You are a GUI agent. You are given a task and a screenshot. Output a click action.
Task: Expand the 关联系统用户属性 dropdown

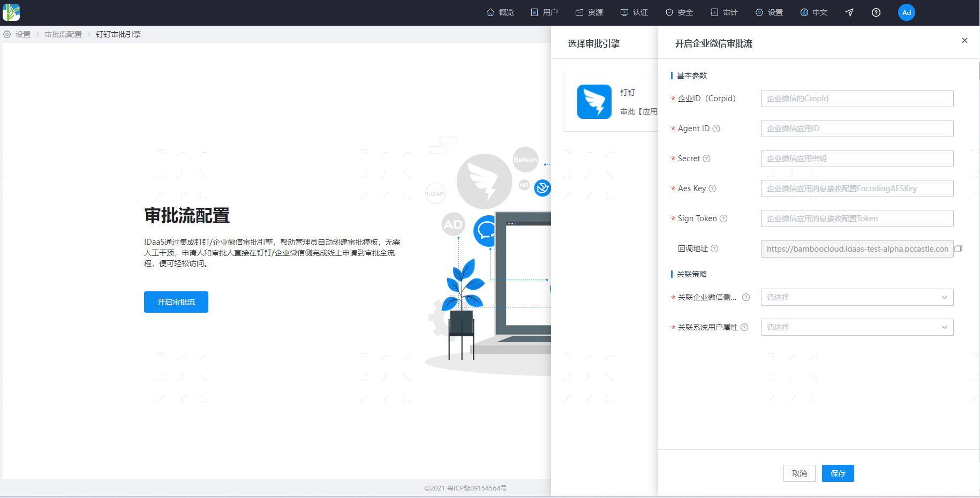tap(857, 327)
